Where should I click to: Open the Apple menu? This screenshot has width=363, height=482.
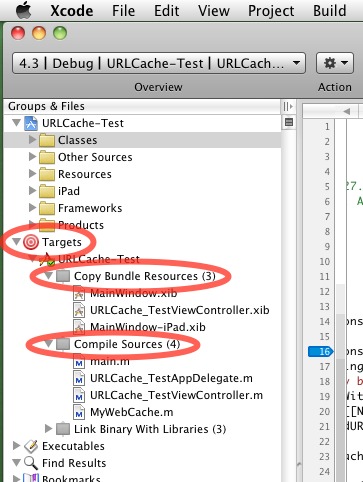pyautogui.click(x=24, y=10)
